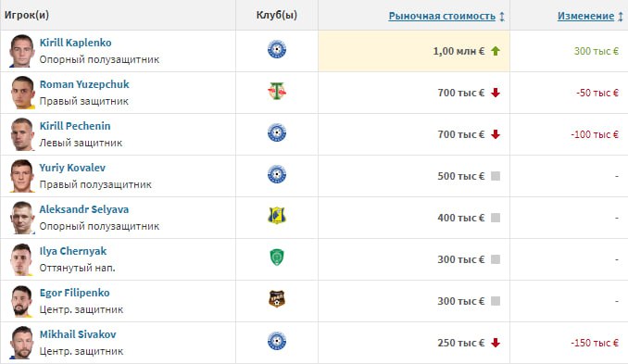
Task: Open the Torpedo club logo beside Roman Yuzepchuk
Action: pos(277,92)
